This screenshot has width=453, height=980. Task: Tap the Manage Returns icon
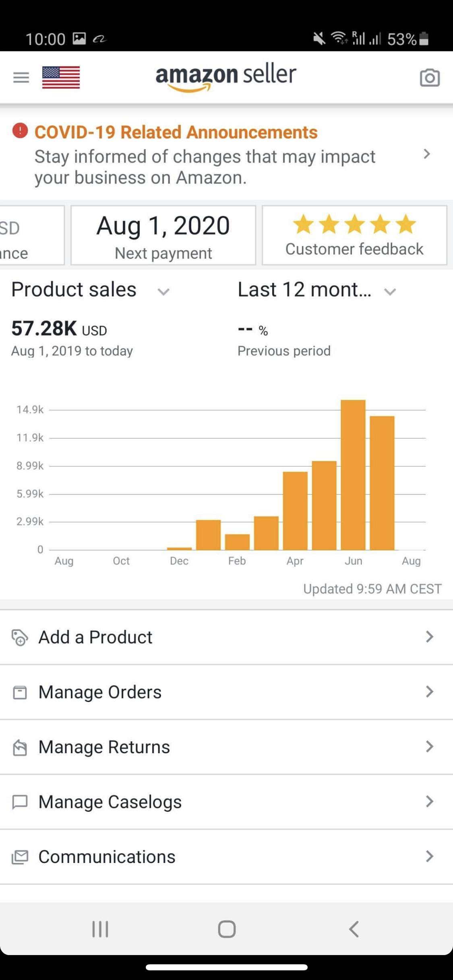pos(20,747)
